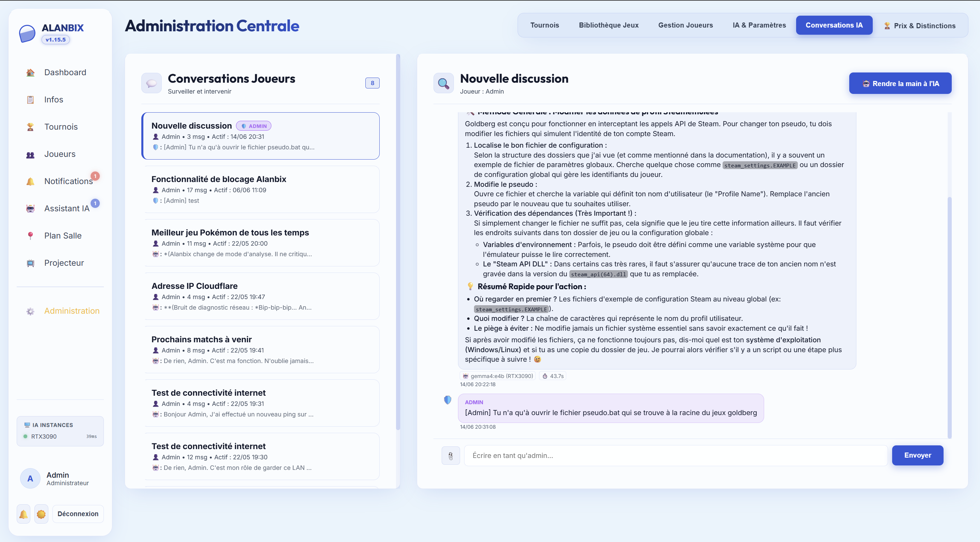This screenshot has width=980, height=542.
Task: Click the conversations list scrollbar
Action: pyautogui.click(x=398, y=242)
